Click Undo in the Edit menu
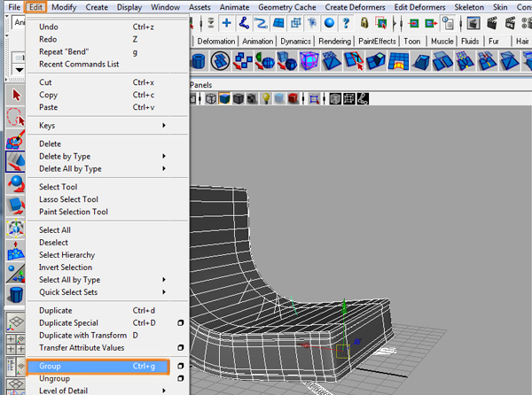The image size is (532, 395). pos(50,27)
